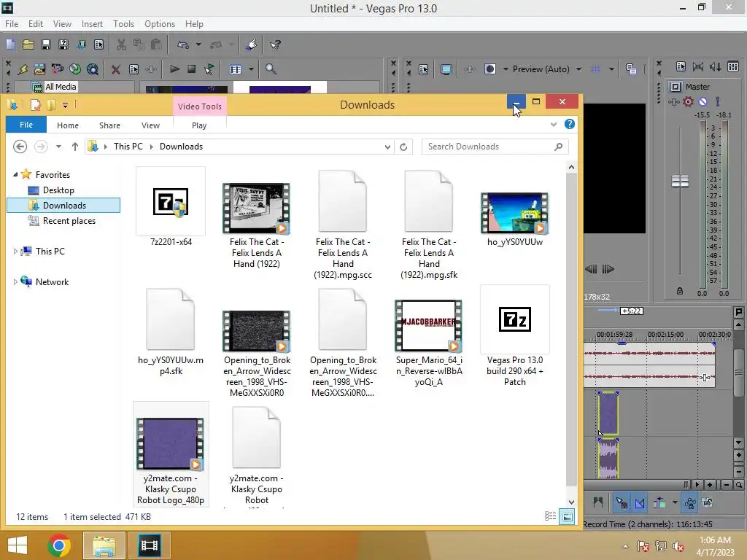Viewport: 747px width, 560px height.
Task: Click the Copy Snapshot to Clipboard icon
Action: 631,69
